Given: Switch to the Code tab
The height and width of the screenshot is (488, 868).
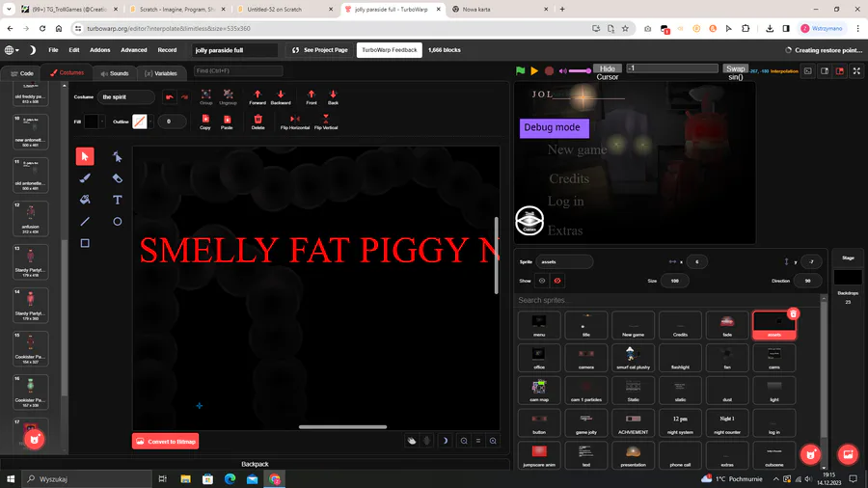Looking at the screenshot, I should pyautogui.click(x=22, y=73).
